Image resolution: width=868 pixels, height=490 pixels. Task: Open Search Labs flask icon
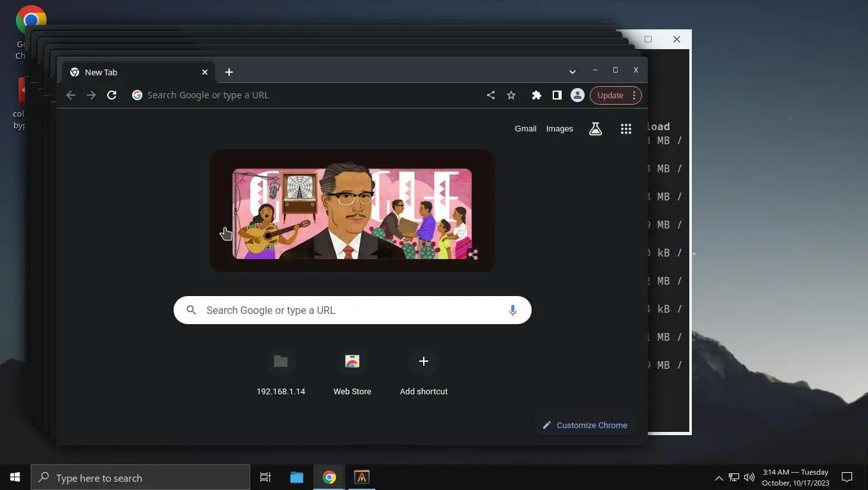tap(595, 129)
